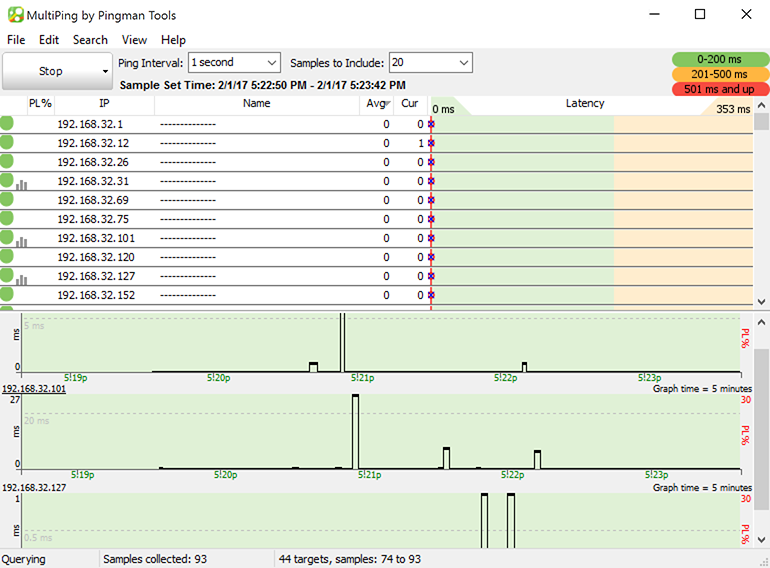Screen dimensions: 770x568
Task: Select the 192.168.32.12 IP cell
Action: [x=93, y=143]
